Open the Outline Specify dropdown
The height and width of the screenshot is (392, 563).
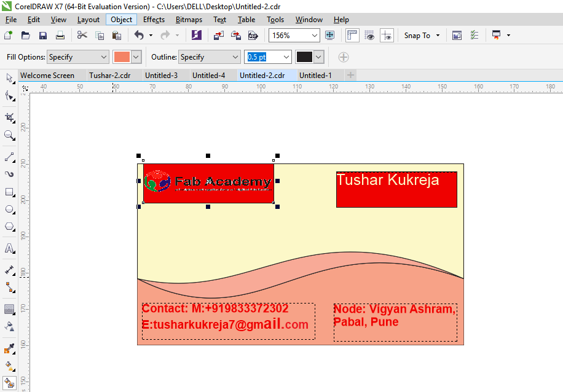(210, 57)
